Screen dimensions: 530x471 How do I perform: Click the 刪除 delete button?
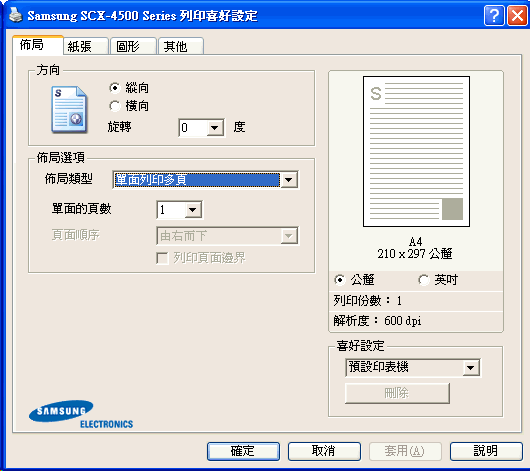pyautogui.click(x=397, y=393)
